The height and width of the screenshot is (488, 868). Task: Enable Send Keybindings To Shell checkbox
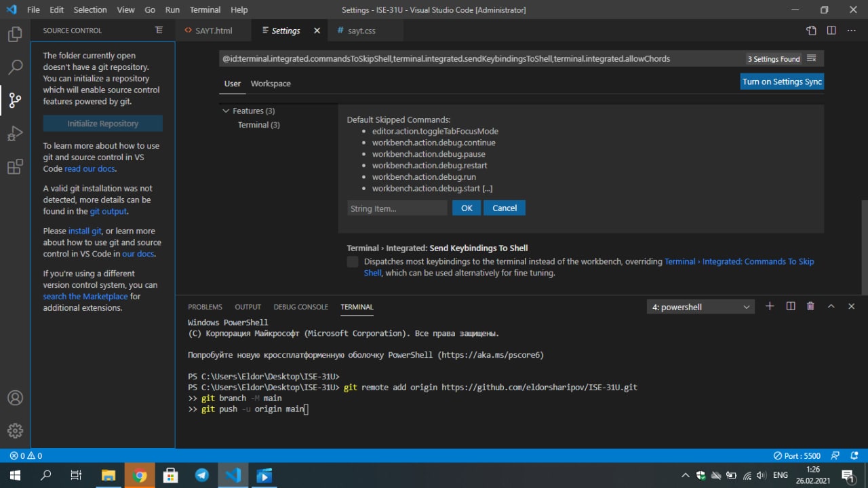coord(353,262)
